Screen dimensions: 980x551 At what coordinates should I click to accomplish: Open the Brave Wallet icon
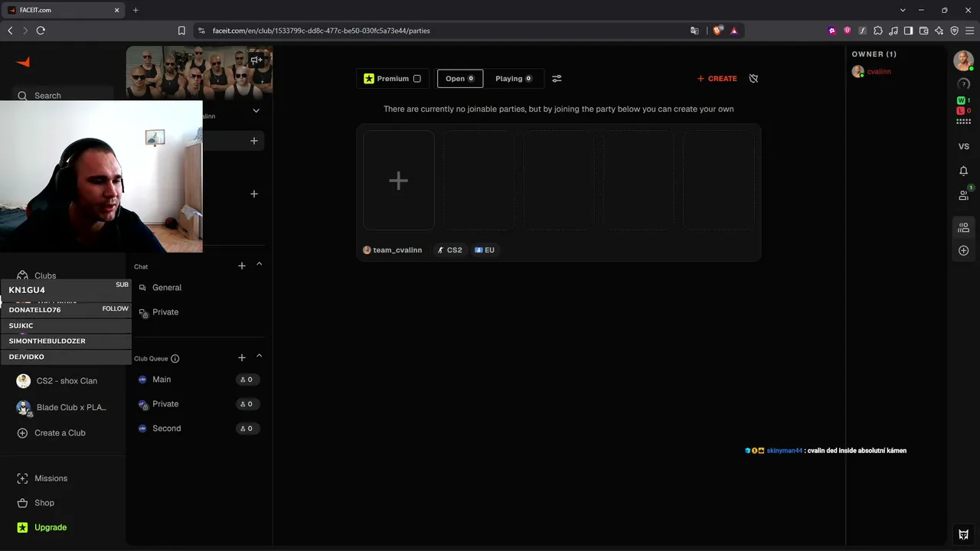pos(923,31)
